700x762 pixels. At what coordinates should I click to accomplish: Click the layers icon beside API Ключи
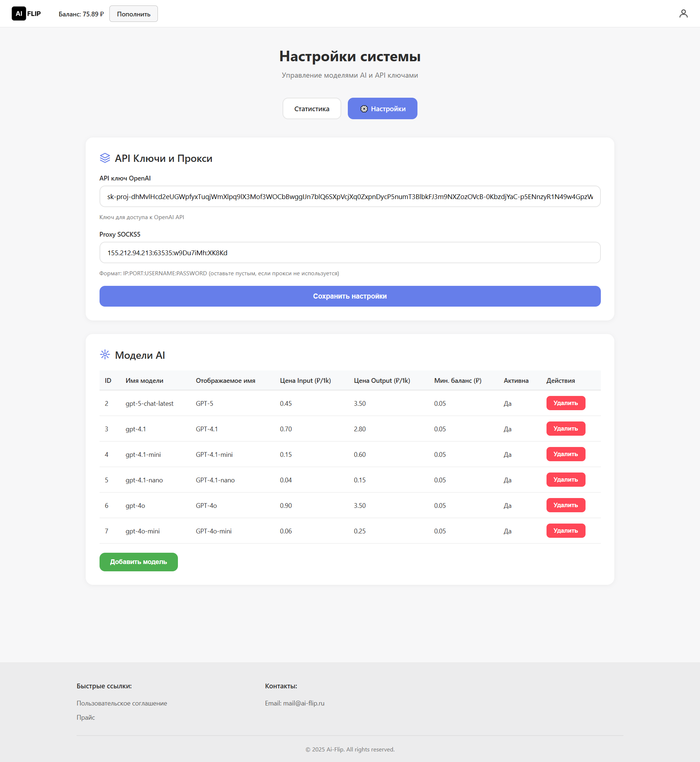pos(105,158)
